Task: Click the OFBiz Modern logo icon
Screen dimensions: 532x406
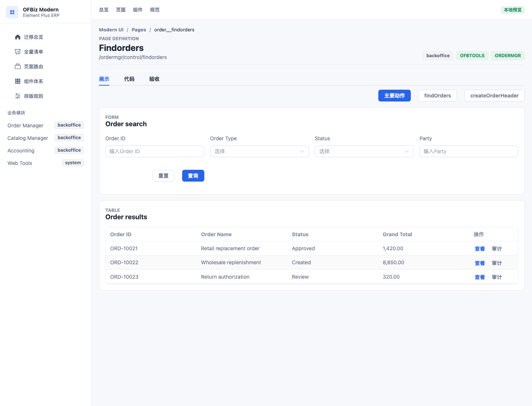Action: click(x=12, y=12)
